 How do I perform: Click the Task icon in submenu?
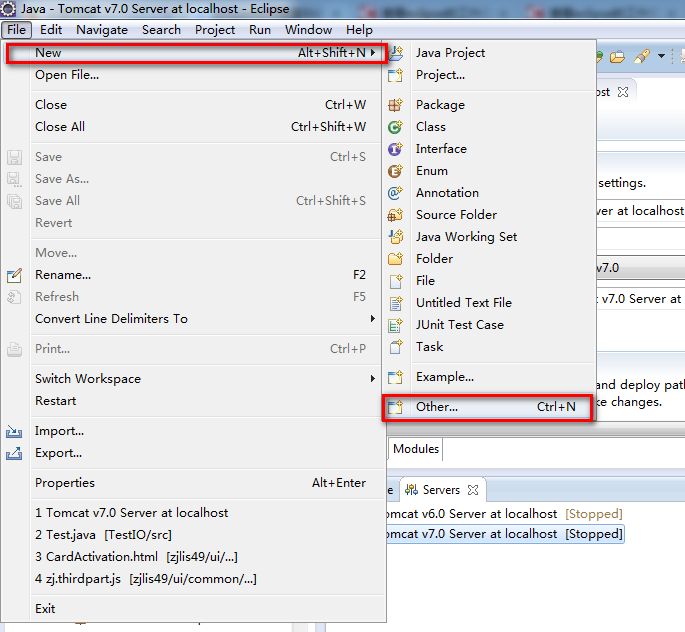[396, 347]
